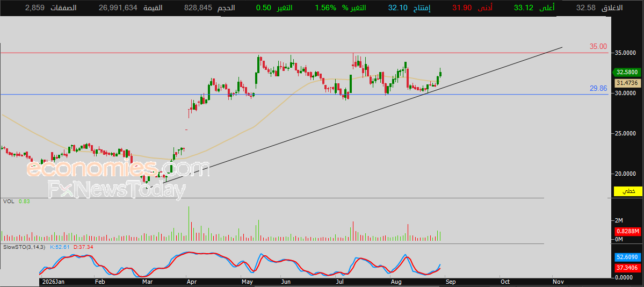Click the أعلى high value 33.12
This screenshot has height=287, width=644.
524,8
